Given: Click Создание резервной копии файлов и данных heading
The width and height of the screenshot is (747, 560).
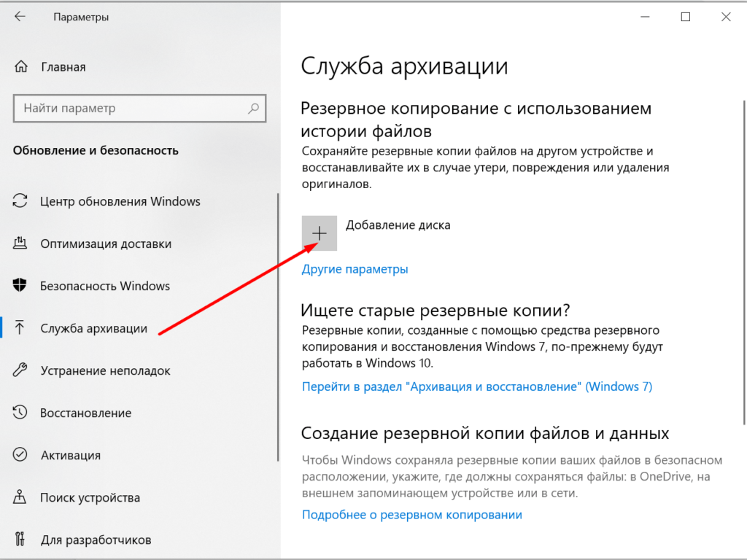Looking at the screenshot, I should (485, 433).
